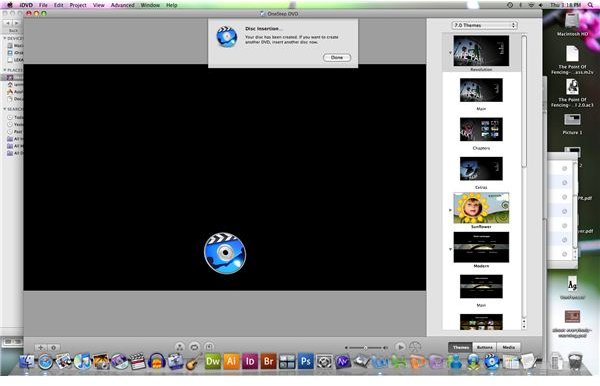Open the View menu

(98, 5)
